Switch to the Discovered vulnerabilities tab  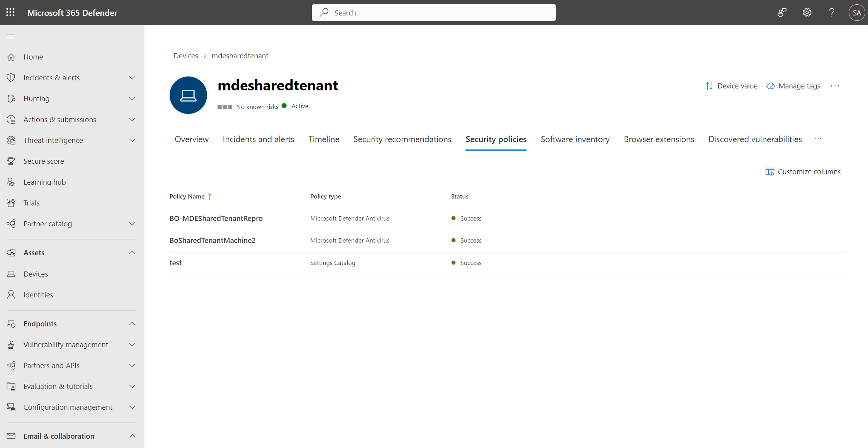pos(754,139)
